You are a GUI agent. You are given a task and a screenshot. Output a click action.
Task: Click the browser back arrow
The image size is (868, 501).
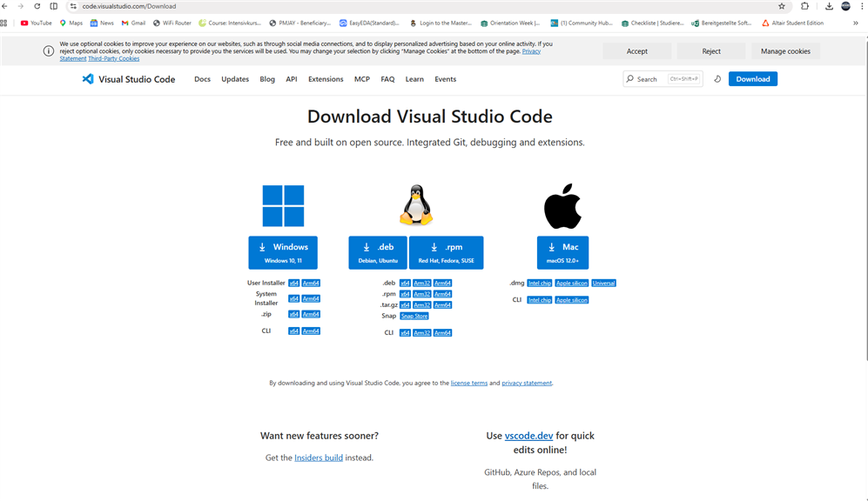point(4,6)
